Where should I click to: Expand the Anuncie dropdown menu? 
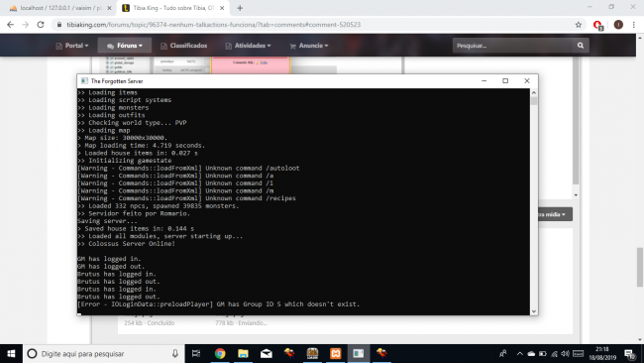pos(309,46)
